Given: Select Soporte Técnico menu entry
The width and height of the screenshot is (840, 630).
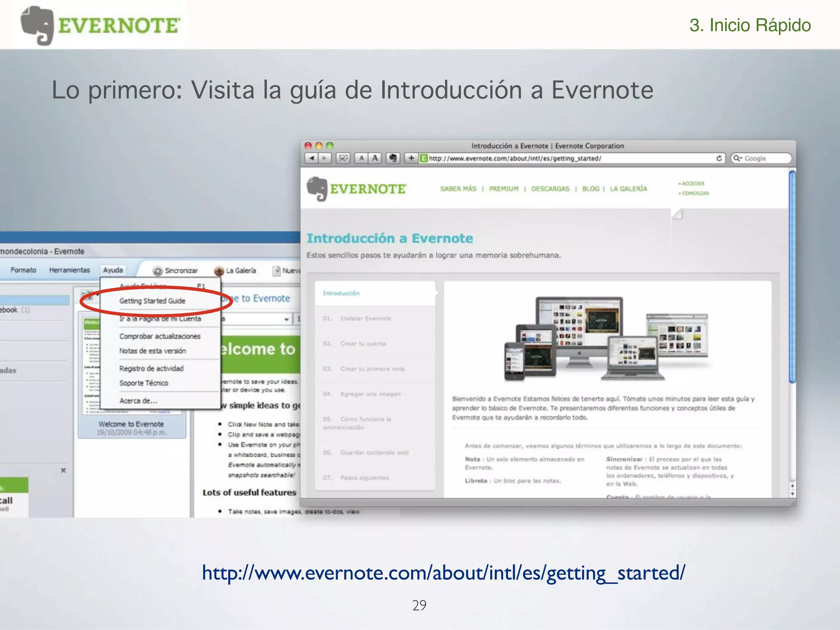Looking at the screenshot, I should 144,383.
